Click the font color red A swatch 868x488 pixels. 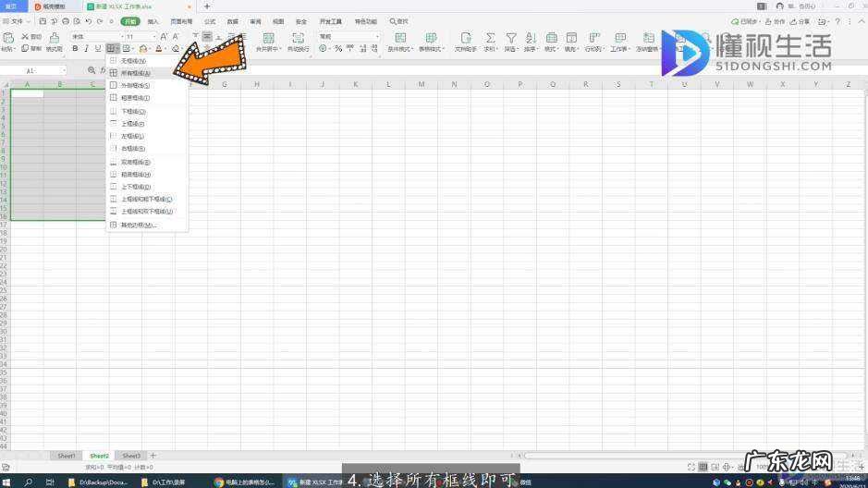159,48
